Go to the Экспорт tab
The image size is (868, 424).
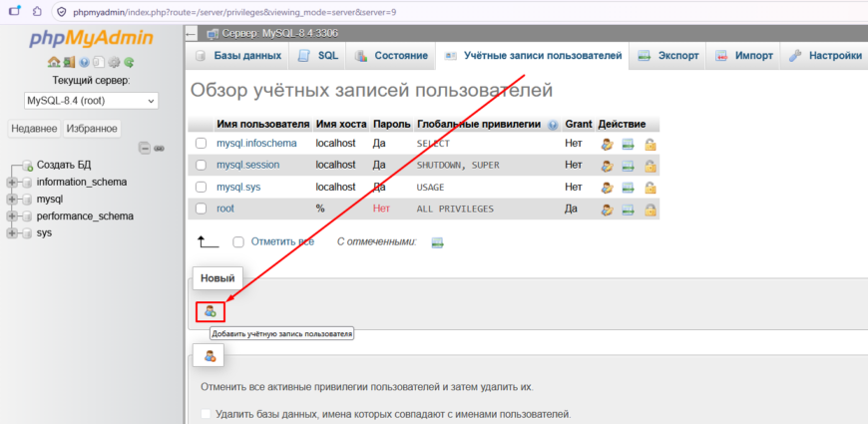(668, 56)
